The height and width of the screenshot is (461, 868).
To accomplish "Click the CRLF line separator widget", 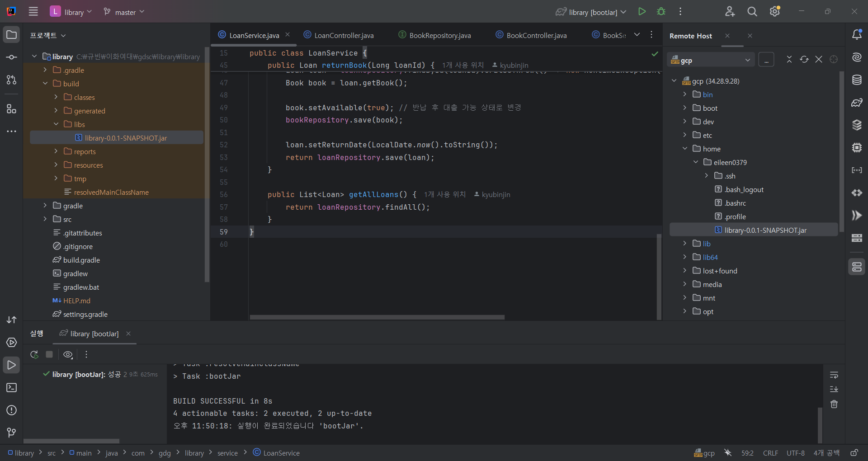I will click(770, 453).
